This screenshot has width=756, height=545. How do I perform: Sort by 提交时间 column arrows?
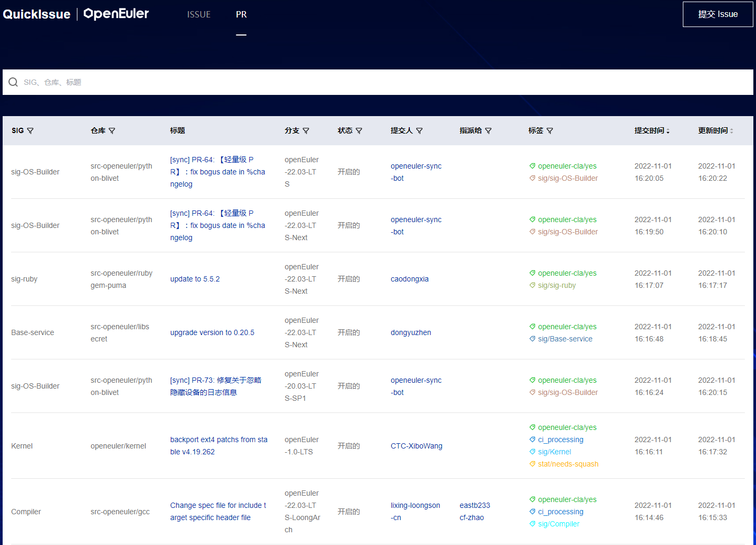pyautogui.click(x=667, y=131)
